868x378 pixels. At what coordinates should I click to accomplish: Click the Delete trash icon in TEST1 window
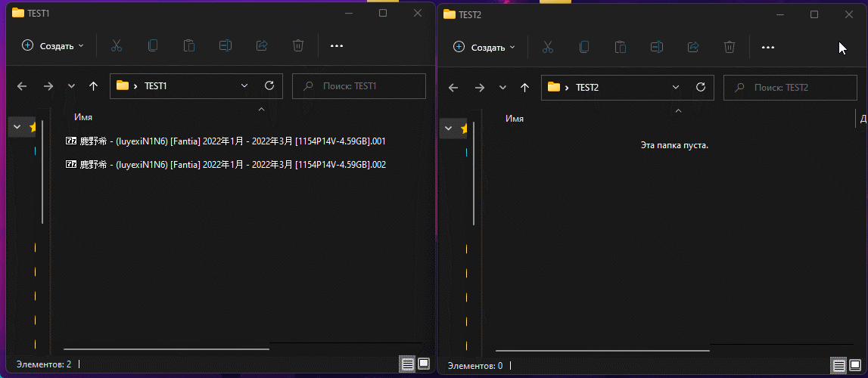(298, 46)
